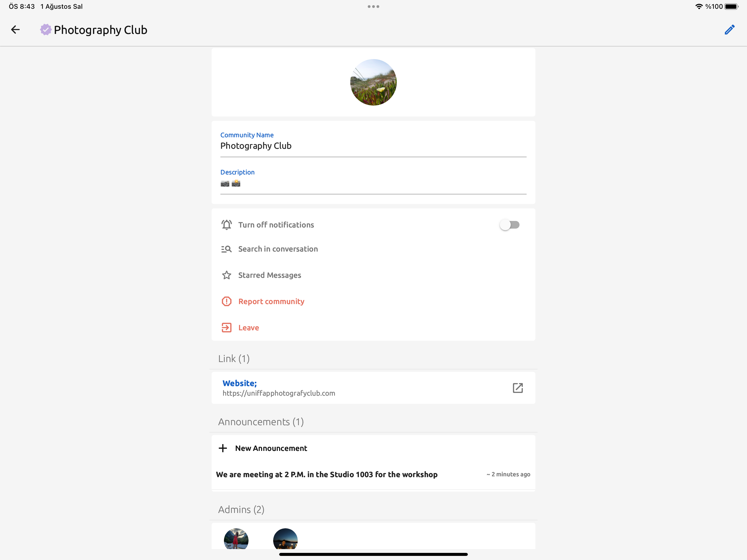Go back using the arrow icon
The height and width of the screenshot is (560, 747).
[x=16, y=30]
